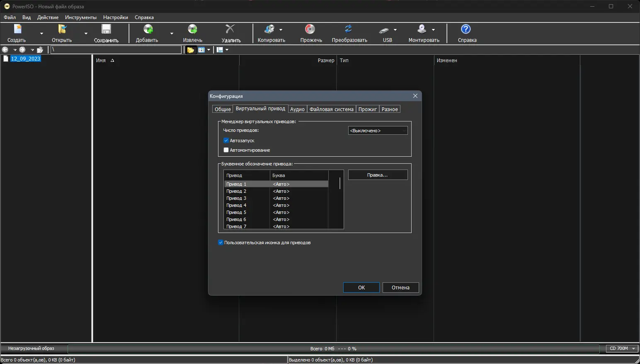
Task: Click the Правка... button
Action: pyautogui.click(x=378, y=175)
